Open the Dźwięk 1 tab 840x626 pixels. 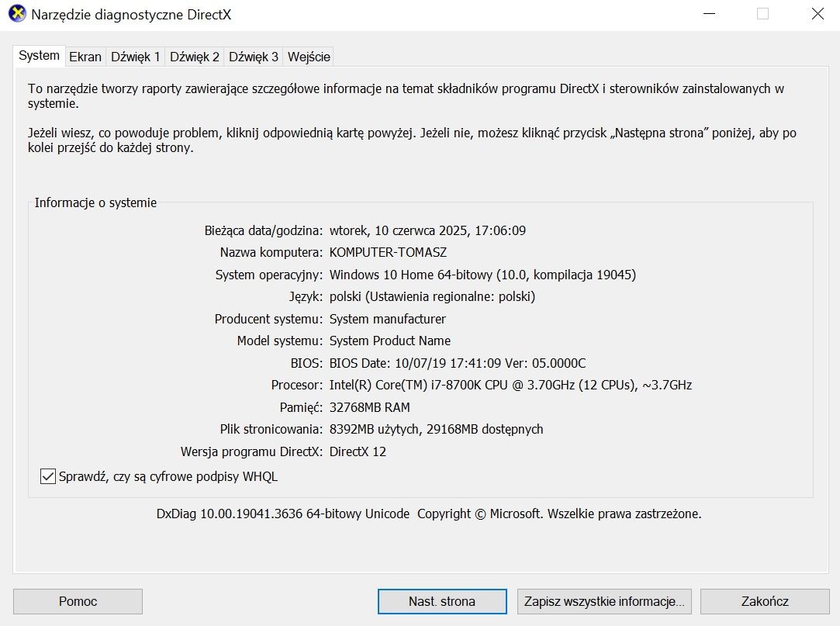[136, 57]
